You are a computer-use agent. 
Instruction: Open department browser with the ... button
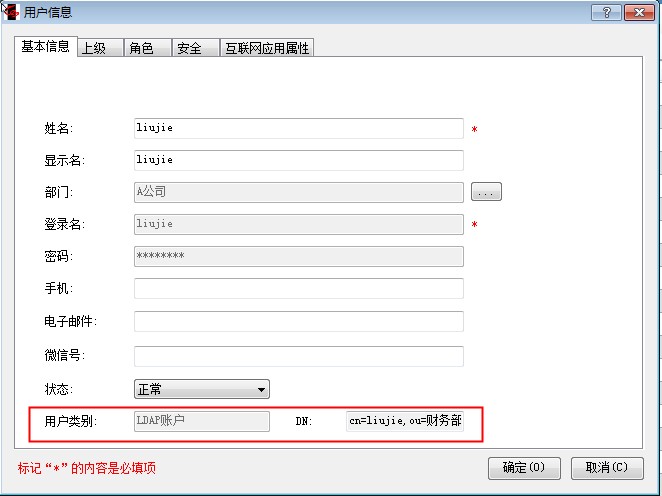[x=486, y=192]
